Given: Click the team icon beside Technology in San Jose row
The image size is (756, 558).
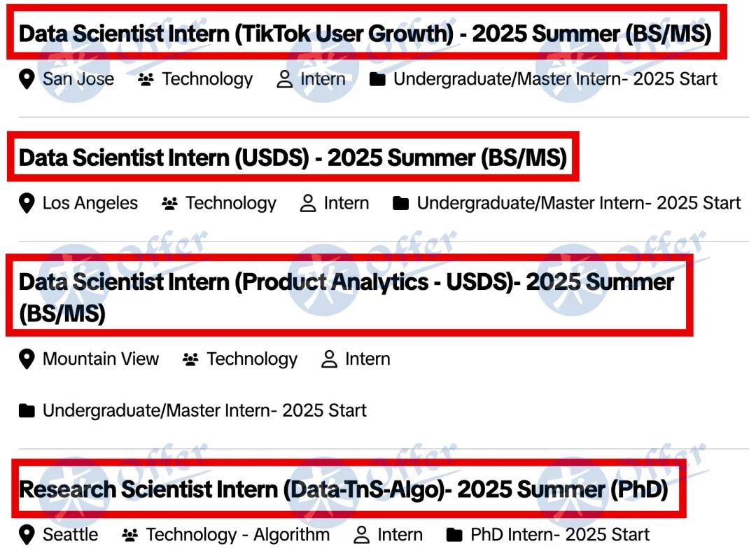Looking at the screenshot, I should [x=146, y=80].
